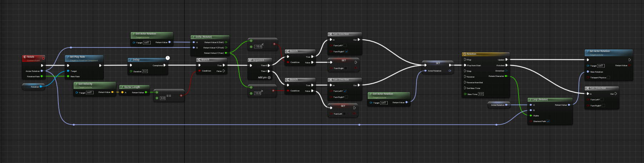Screen dimensions: 644x163
Task: Click the -10.0 value field on less-than node
Action: point(258,47)
